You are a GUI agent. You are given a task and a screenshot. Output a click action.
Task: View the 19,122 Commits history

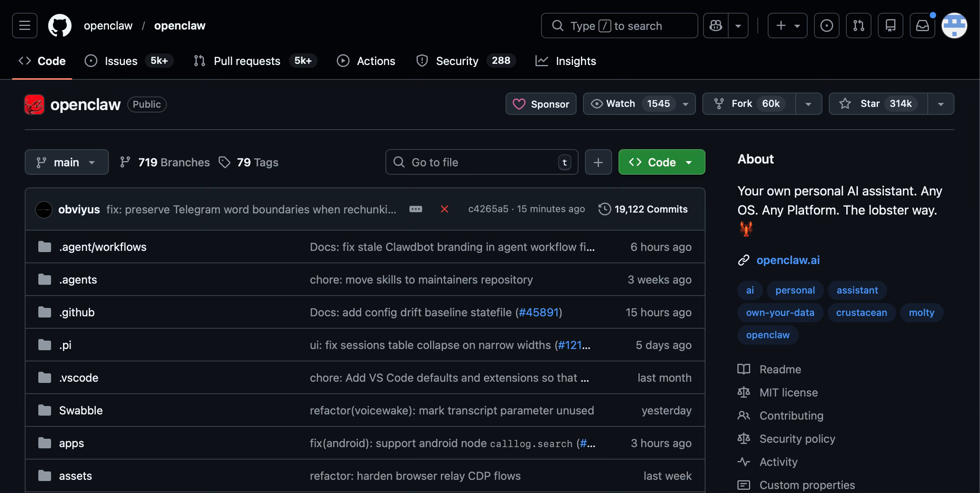pyautogui.click(x=650, y=209)
